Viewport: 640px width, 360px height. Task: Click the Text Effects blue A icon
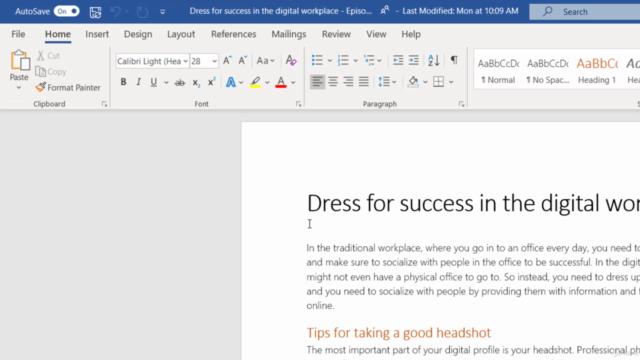coord(231,82)
